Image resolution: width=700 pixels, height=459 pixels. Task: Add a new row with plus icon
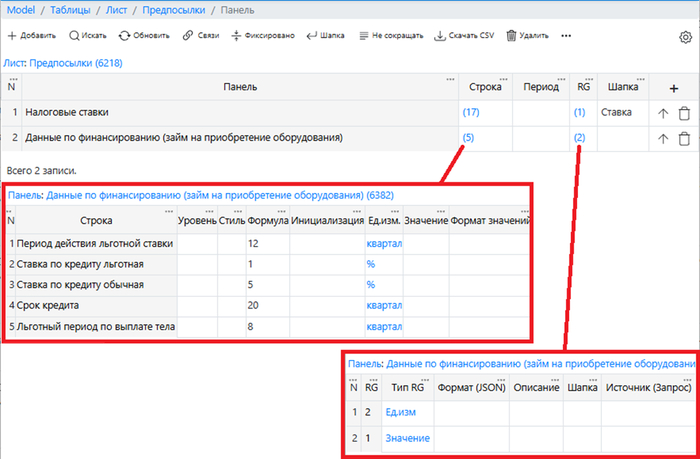coord(673,88)
